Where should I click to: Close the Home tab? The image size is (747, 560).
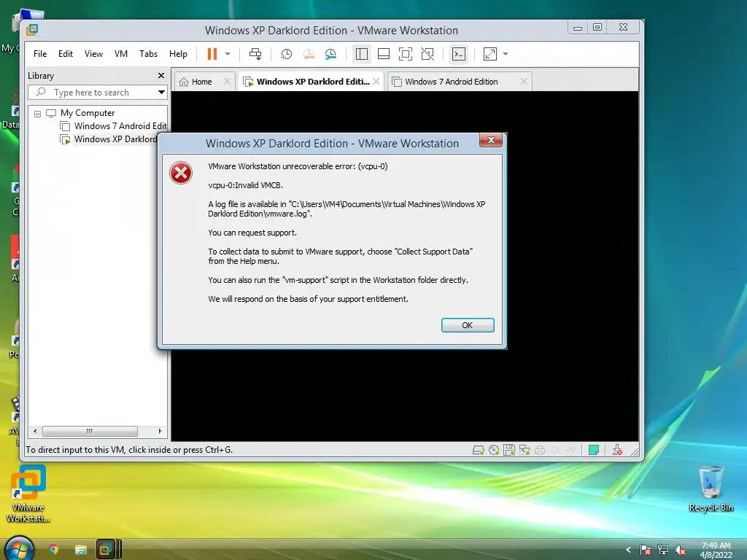[228, 82]
